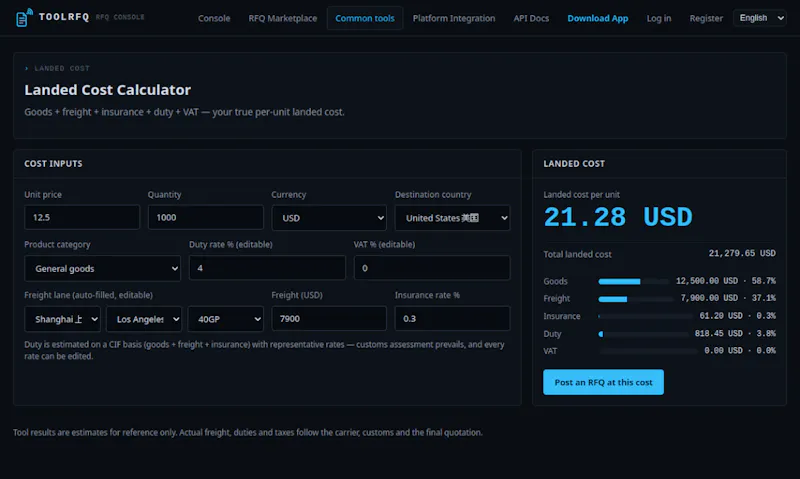
Task: Click the Download App link
Action: pyautogui.click(x=597, y=18)
